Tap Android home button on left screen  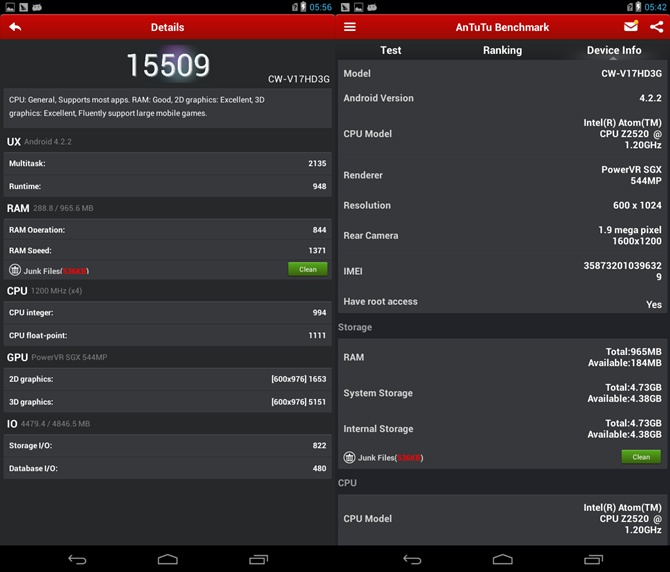pos(168,559)
